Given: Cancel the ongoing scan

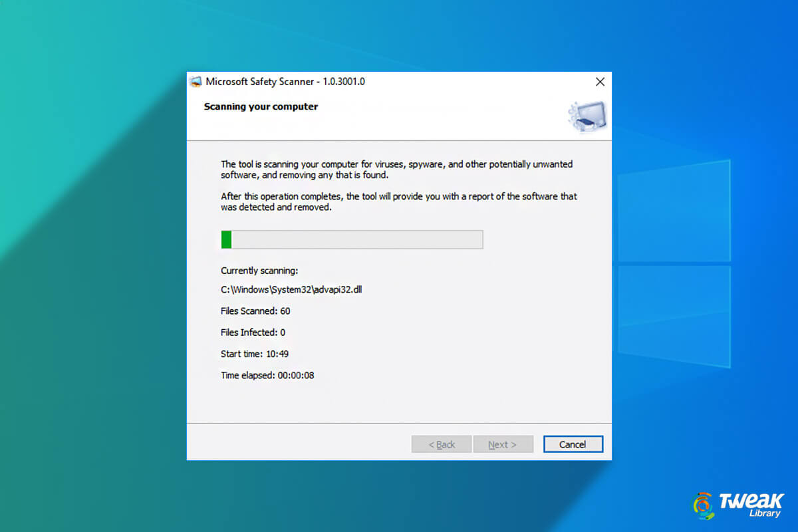Looking at the screenshot, I should [573, 444].
